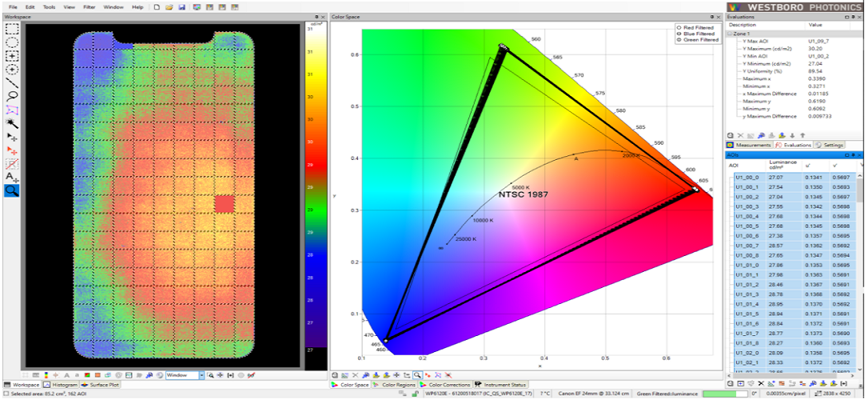Activate the magic wand tool

12,123
